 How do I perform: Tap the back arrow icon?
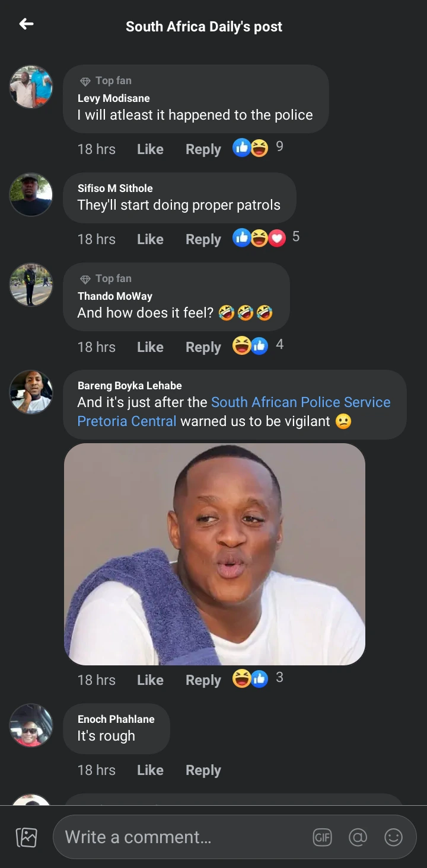point(26,24)
